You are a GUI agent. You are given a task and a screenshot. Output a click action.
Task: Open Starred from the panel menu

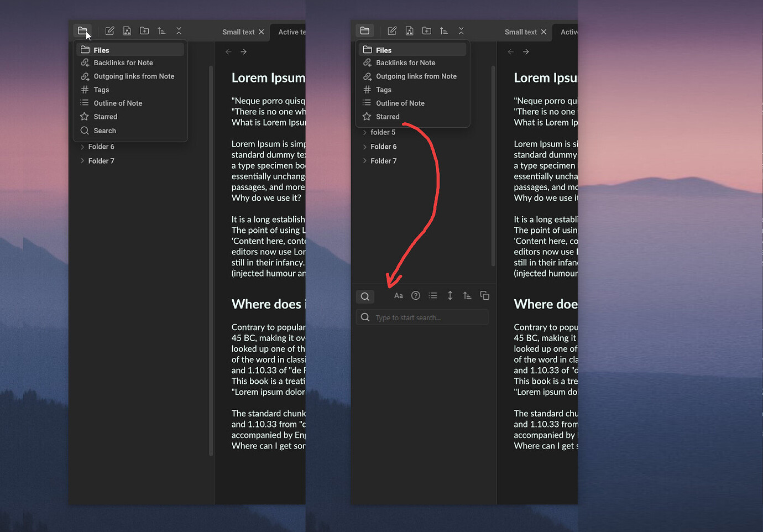click(x=105, y=116)
